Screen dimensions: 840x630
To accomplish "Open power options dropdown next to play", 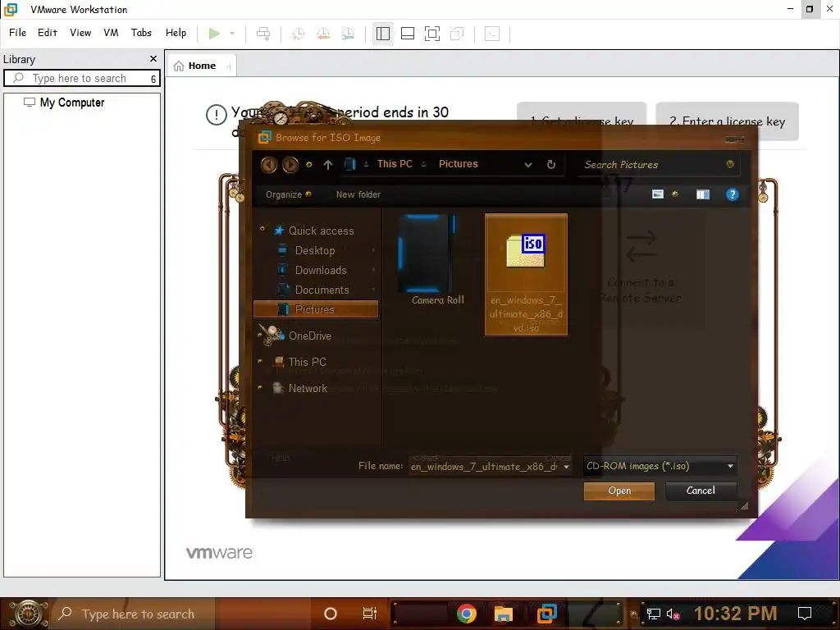I will tap(232, 34).
